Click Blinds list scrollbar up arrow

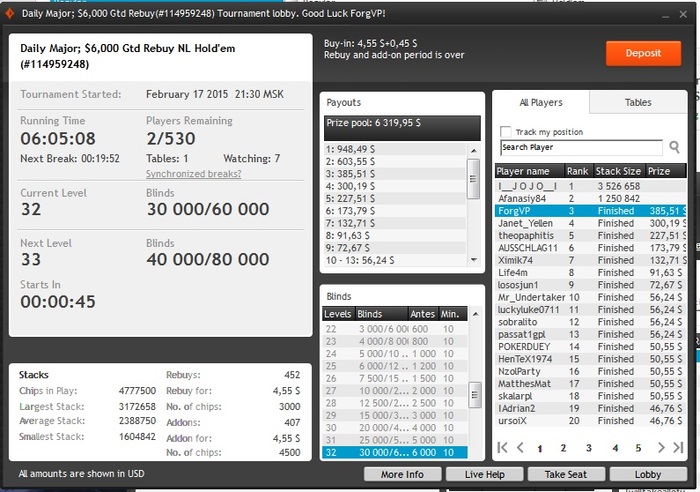pyautogui.click(x=475, y=314)
